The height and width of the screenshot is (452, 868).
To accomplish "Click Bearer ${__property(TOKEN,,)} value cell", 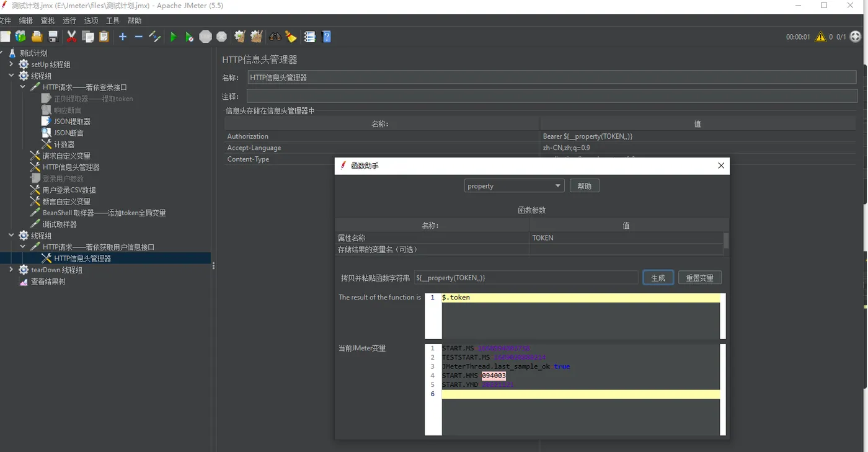I will click(x=697, y=136).
